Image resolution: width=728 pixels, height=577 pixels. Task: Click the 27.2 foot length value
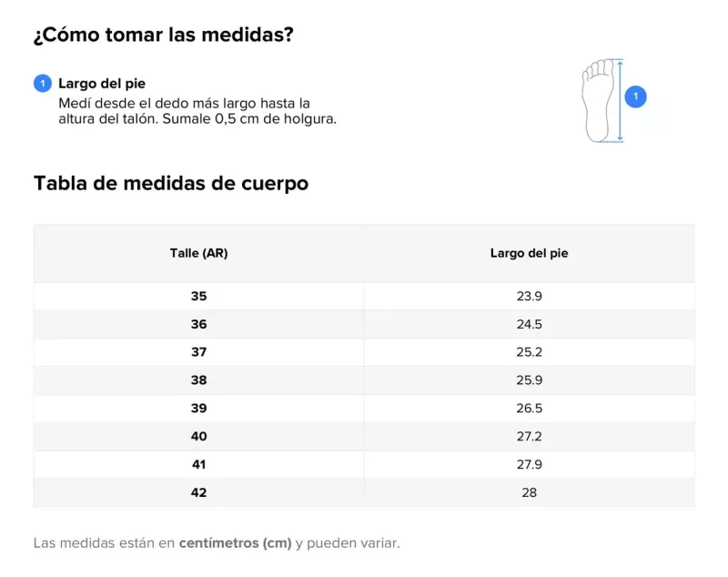(529, 437)
